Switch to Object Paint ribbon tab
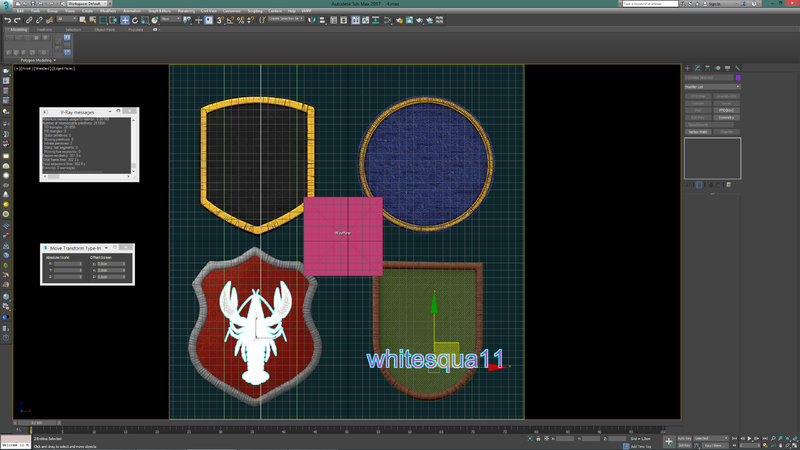 pos(105,30)
